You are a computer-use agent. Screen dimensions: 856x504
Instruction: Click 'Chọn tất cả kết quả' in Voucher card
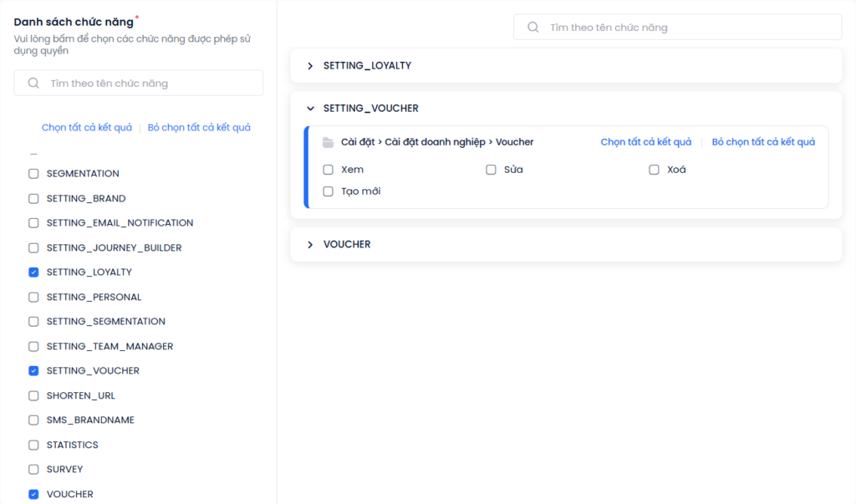[x=646, y=142]
